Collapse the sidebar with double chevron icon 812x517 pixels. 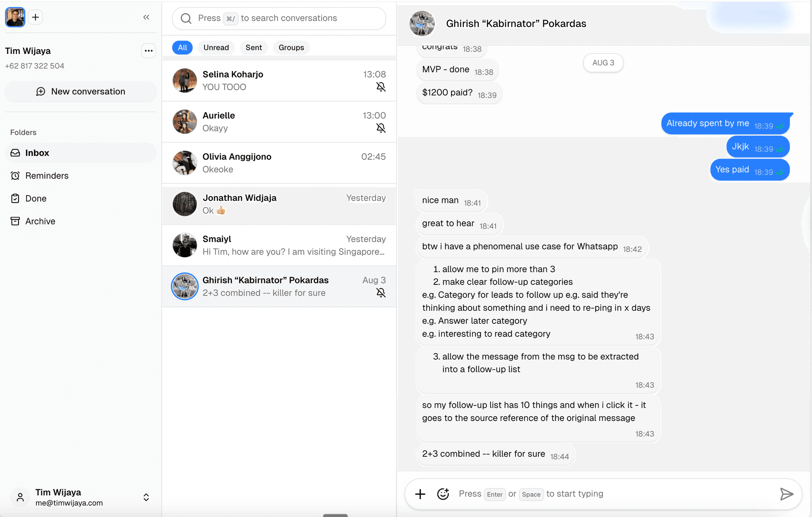(146, 17)
